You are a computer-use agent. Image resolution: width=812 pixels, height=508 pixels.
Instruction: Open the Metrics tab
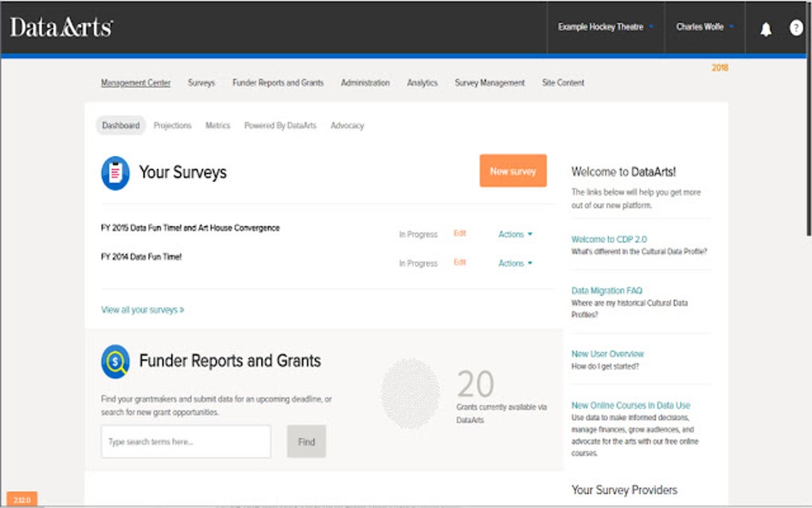[217, 125]
